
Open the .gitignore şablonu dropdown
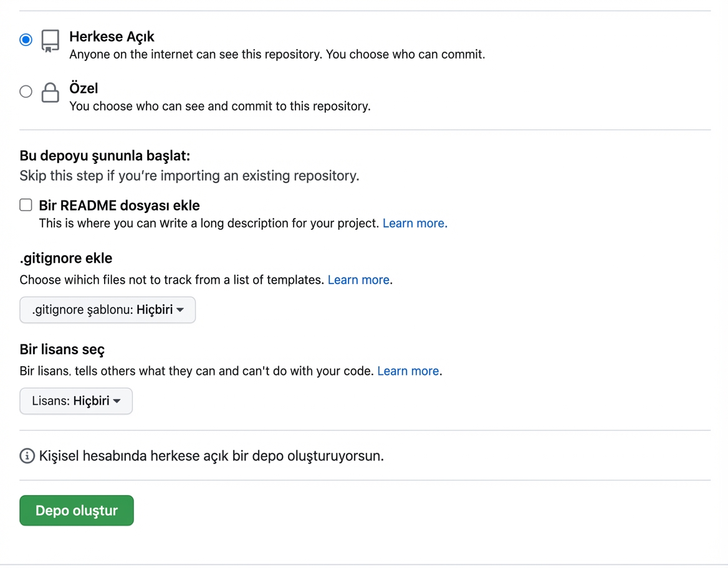[107, 310]
